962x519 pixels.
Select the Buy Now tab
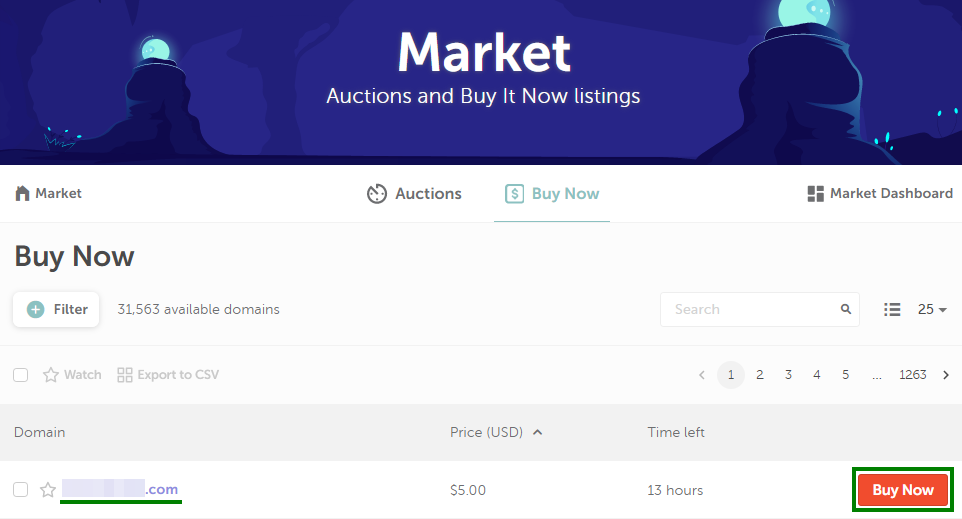pyautogui.click(x=552, y=194)
